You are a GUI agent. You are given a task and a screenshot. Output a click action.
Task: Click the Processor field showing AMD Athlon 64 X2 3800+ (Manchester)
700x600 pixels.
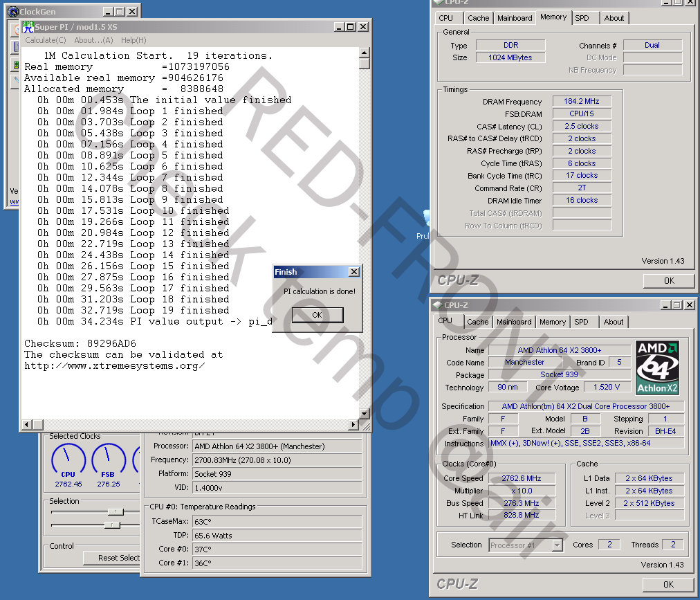(x=277, y=446)
